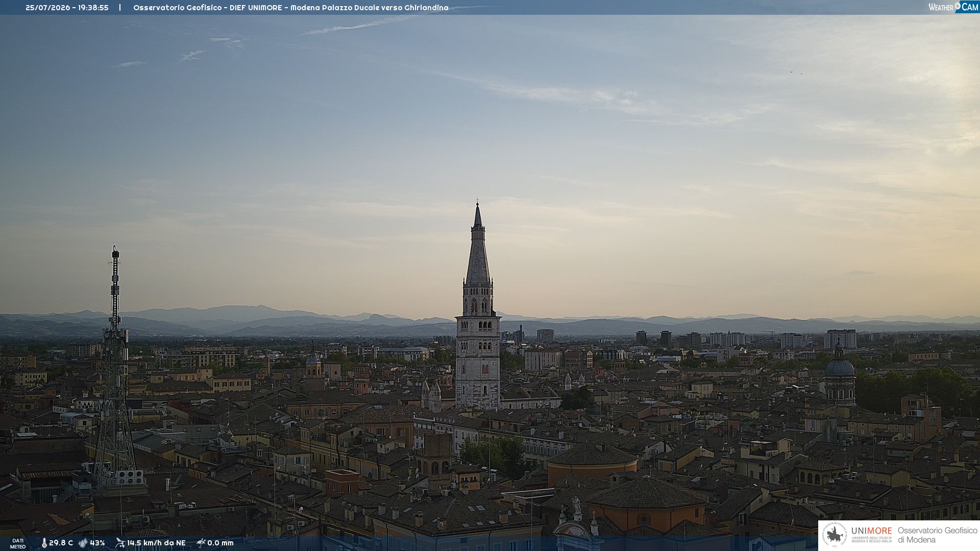Image resolution: width=980 pixels, height=551 pixels.
Task: Click the Osservatorio Geofisico di Modena caption
Action: (937, 535)
